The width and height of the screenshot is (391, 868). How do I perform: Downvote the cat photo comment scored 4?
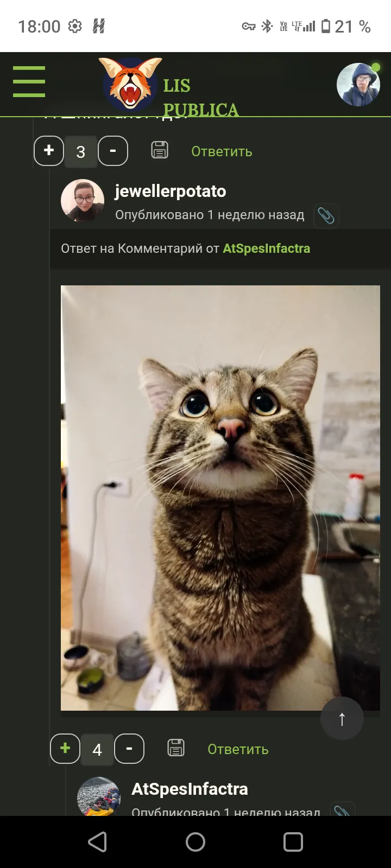pos(129,749)
